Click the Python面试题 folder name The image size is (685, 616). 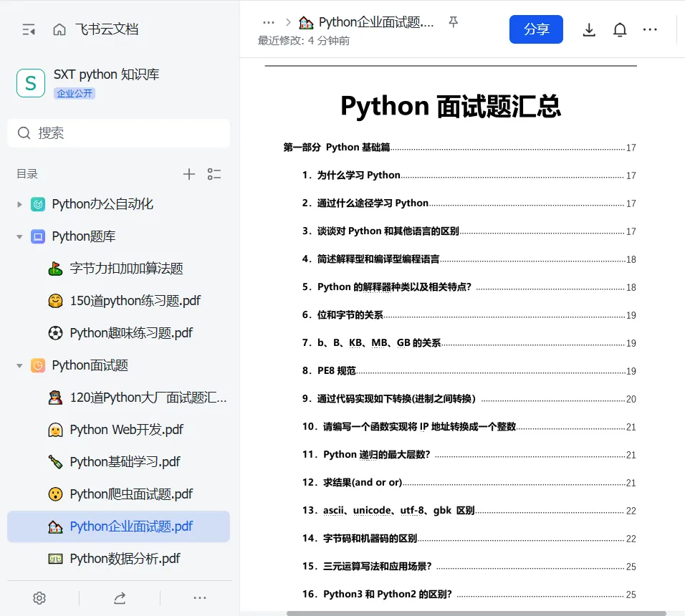[x=90, y=365]
